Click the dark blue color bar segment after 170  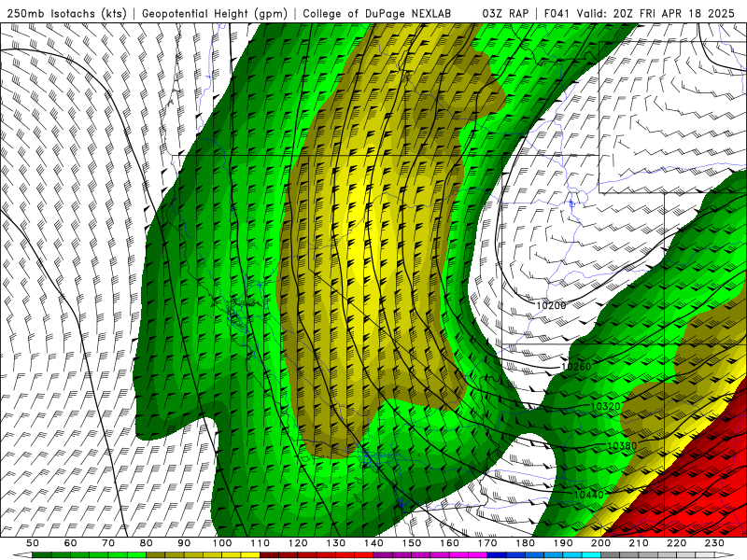[497, 555]
